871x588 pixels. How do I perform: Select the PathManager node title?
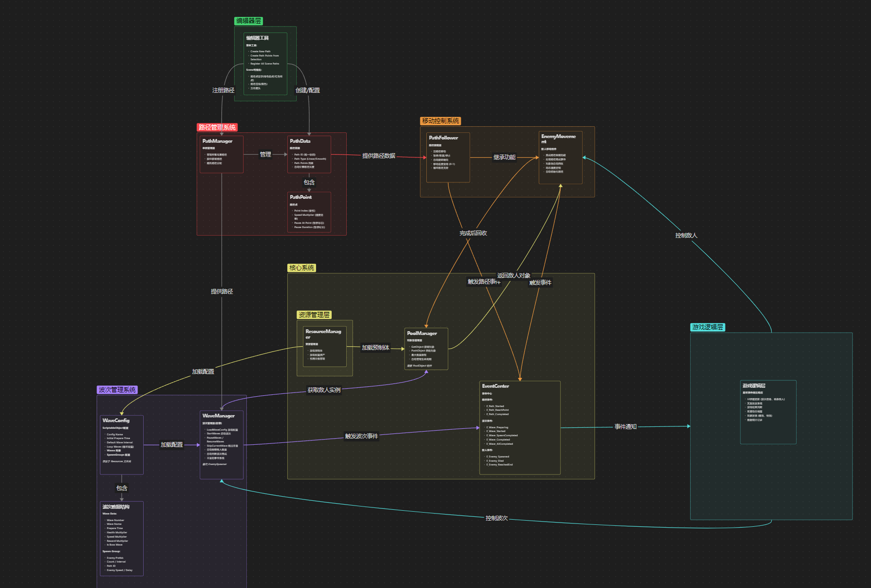tap(217, 141)
